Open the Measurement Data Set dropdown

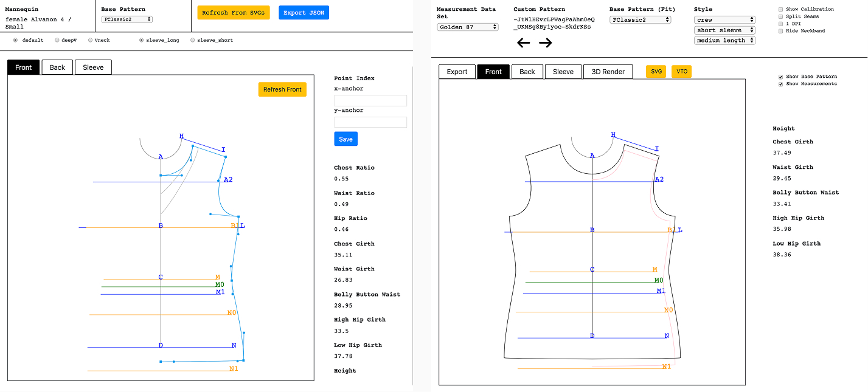467,27
